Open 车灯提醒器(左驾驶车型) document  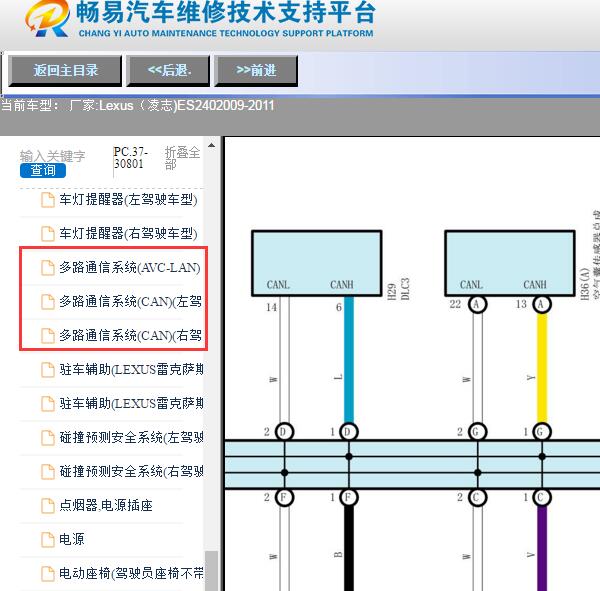click(x=128, y=200)
